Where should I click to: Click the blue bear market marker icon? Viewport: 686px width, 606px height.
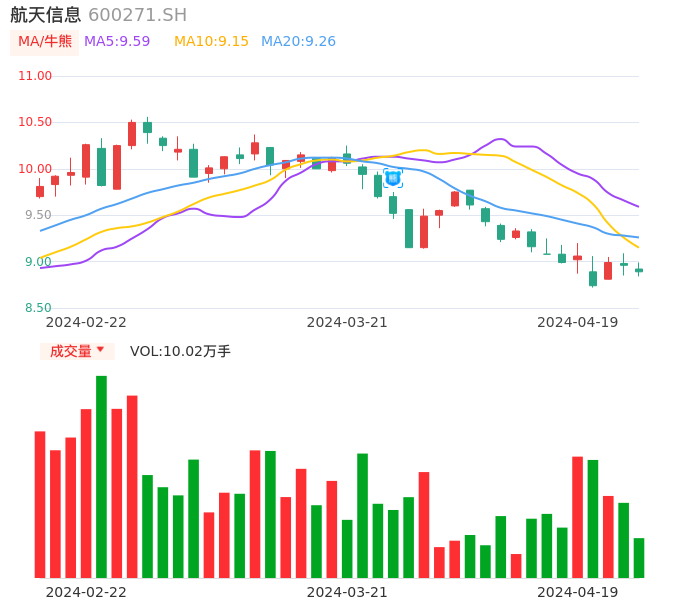coord(393,178)
